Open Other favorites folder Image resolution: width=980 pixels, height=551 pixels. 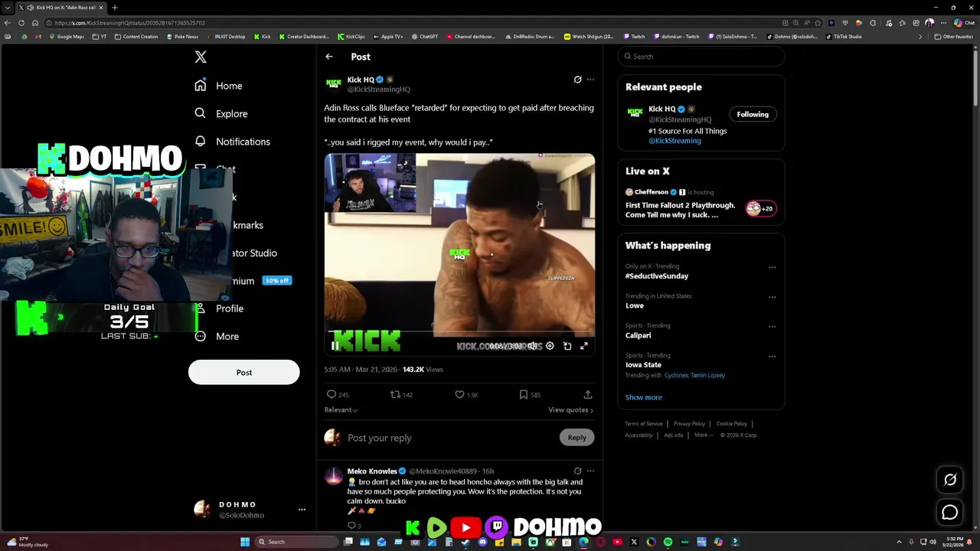click(954, 37)
